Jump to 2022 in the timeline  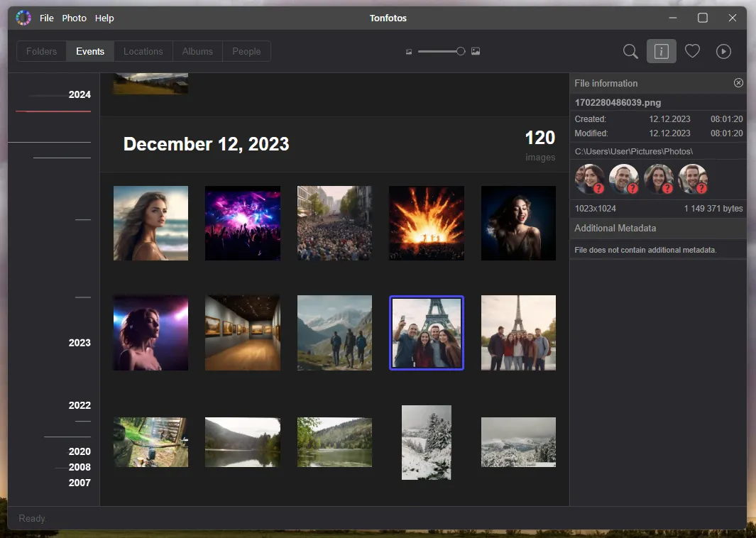click(x=80, y=405)
